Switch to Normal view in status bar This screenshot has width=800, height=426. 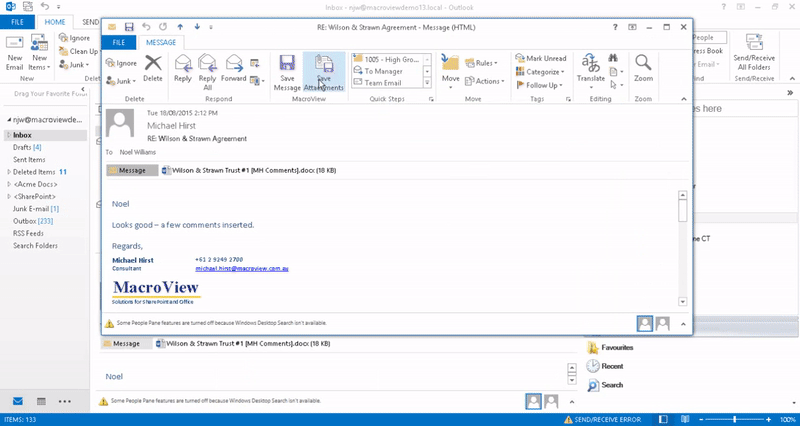point(663,419)
